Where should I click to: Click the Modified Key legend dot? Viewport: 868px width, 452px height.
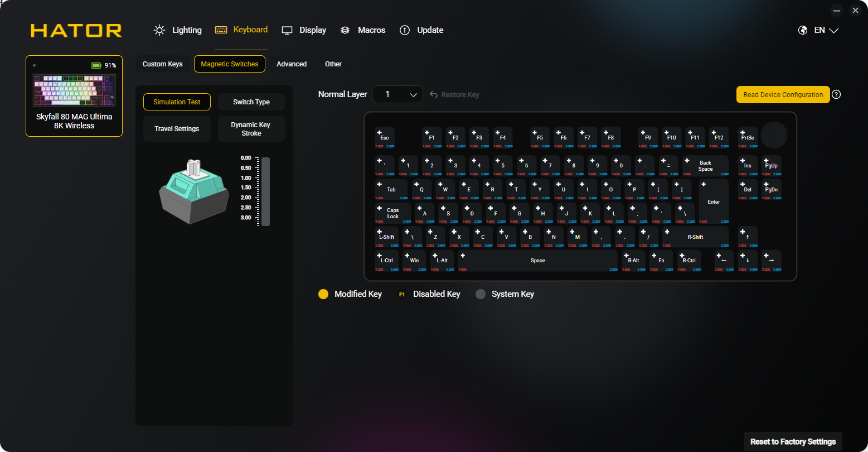tap(323, 294)
